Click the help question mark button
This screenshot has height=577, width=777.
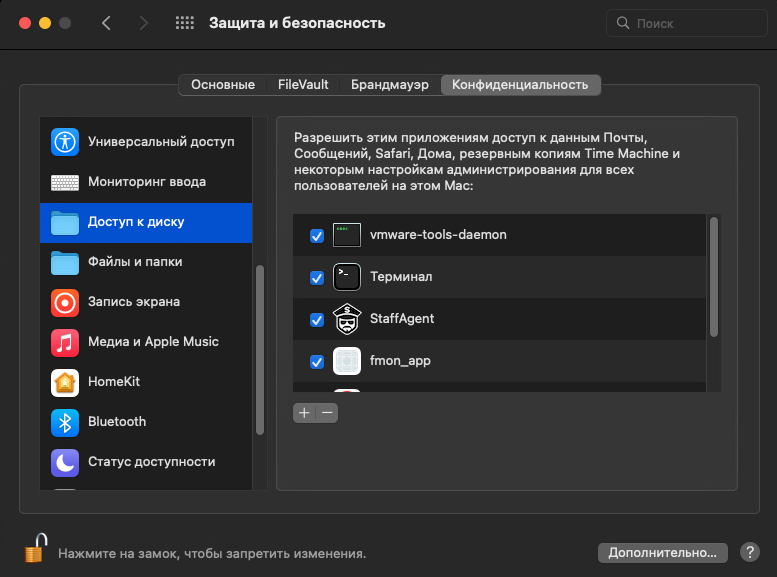tap(749, 552)
